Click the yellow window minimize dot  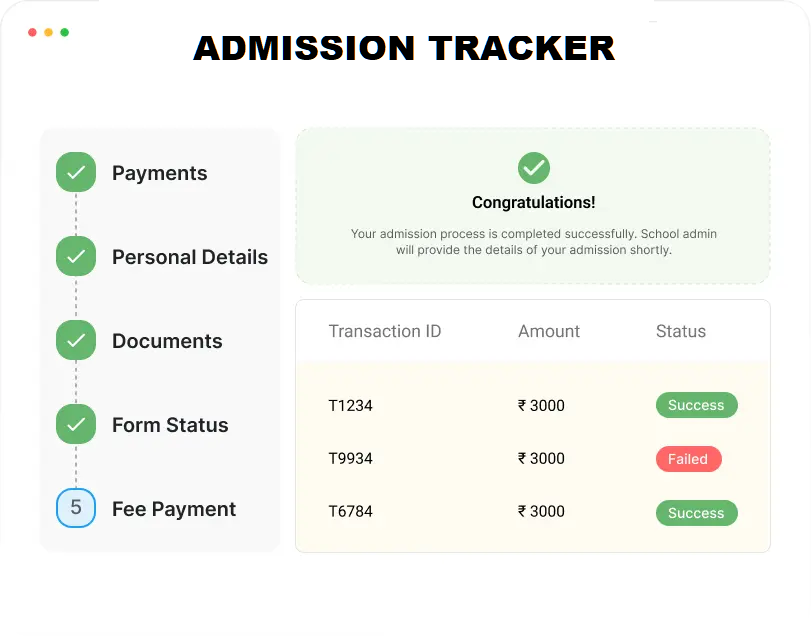pyautogui.click(x=49, y=32)
